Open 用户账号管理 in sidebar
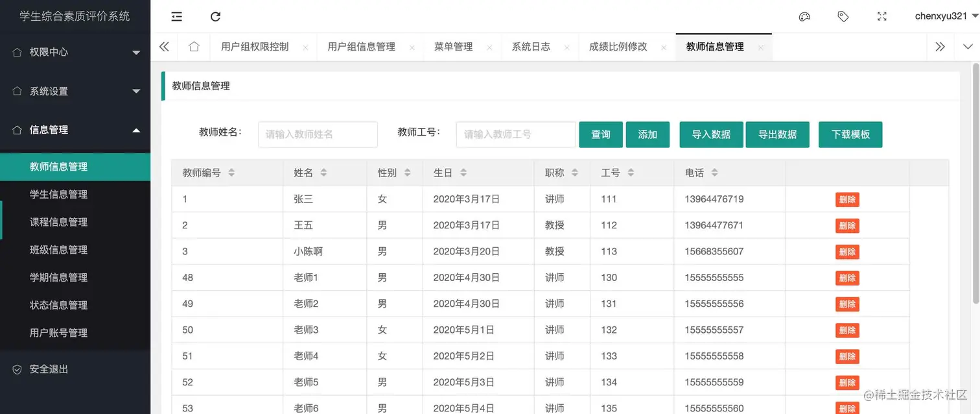 click(x=75, y=333)
